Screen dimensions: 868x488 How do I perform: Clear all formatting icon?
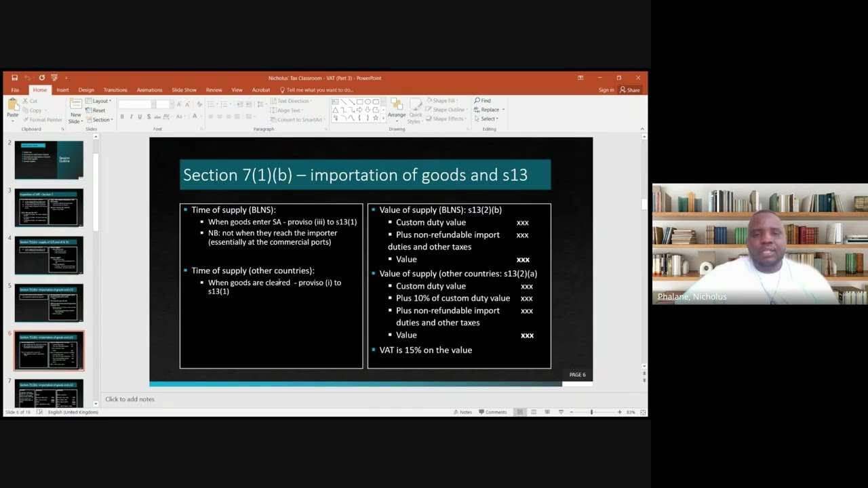point(199,104)
